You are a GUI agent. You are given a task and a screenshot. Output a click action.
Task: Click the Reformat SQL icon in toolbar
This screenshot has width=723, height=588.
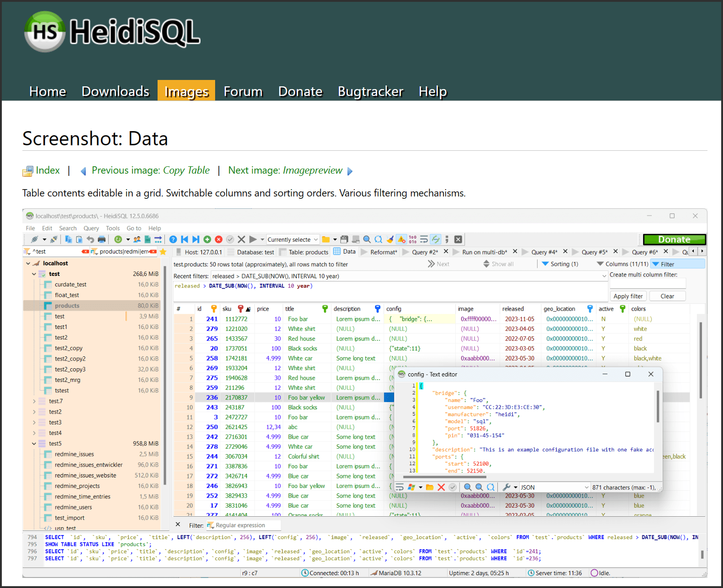[436, 239]
